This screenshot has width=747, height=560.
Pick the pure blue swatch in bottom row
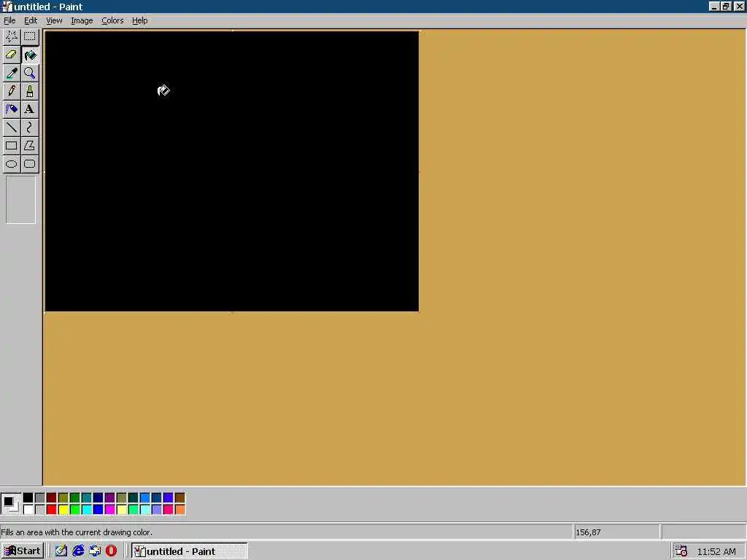pyautogui.click(x=98, y=510)
